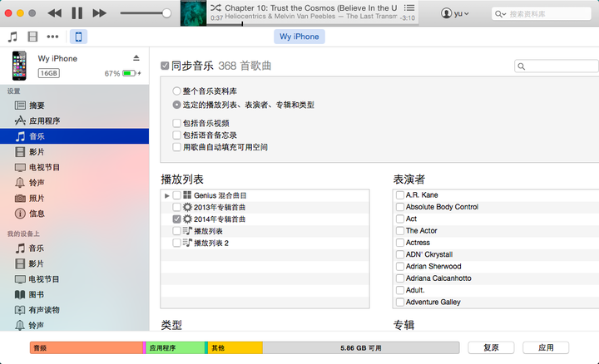The image size is (599, 364).
Task: Select the Wy iPhone tab
Action: [299, 37]
